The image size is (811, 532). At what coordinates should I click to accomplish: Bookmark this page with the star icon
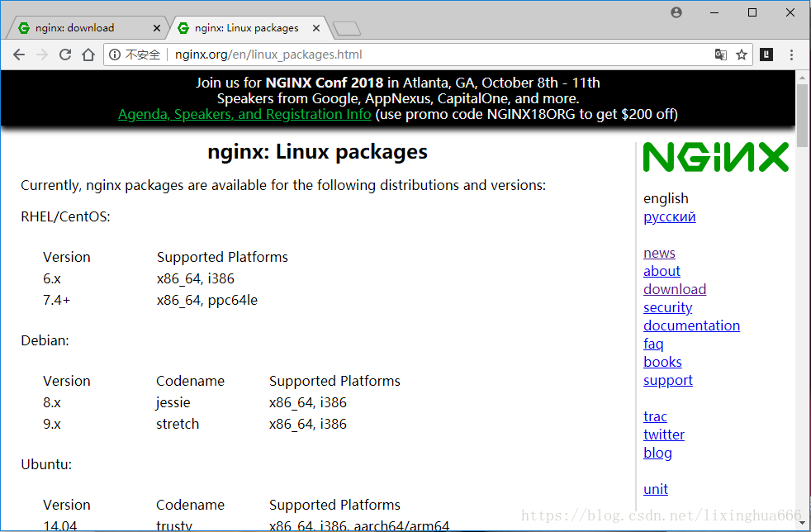742,55
